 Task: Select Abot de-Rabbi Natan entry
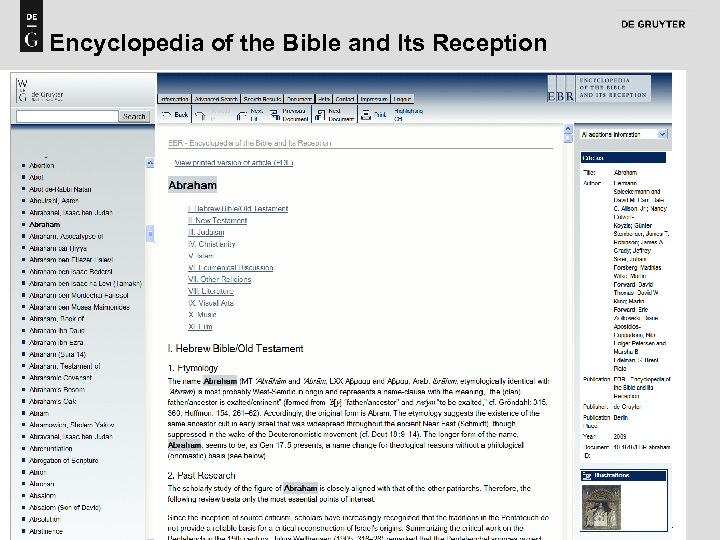pos(60,189)
